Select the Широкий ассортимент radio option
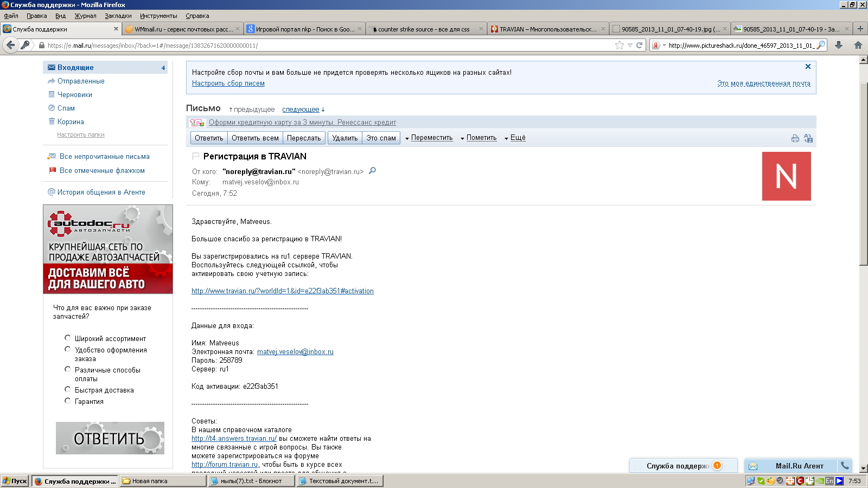Screen dimensions: 868x488 pyautogui.click(x=67, y=338)
